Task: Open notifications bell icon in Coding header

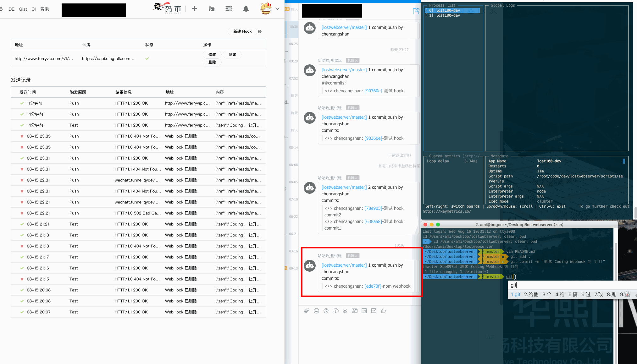Action: [x=246, y=9]
